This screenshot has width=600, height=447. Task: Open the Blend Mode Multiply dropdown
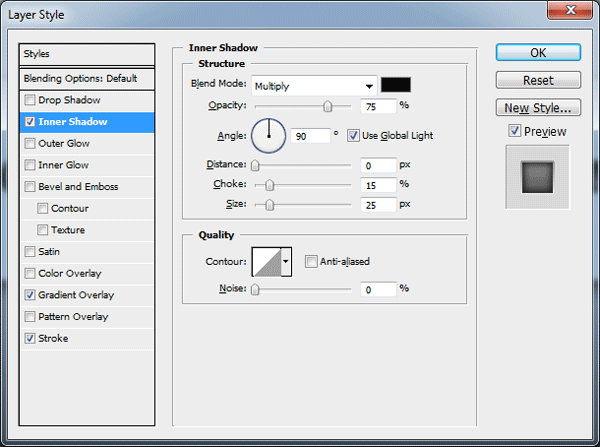(314, 86)
